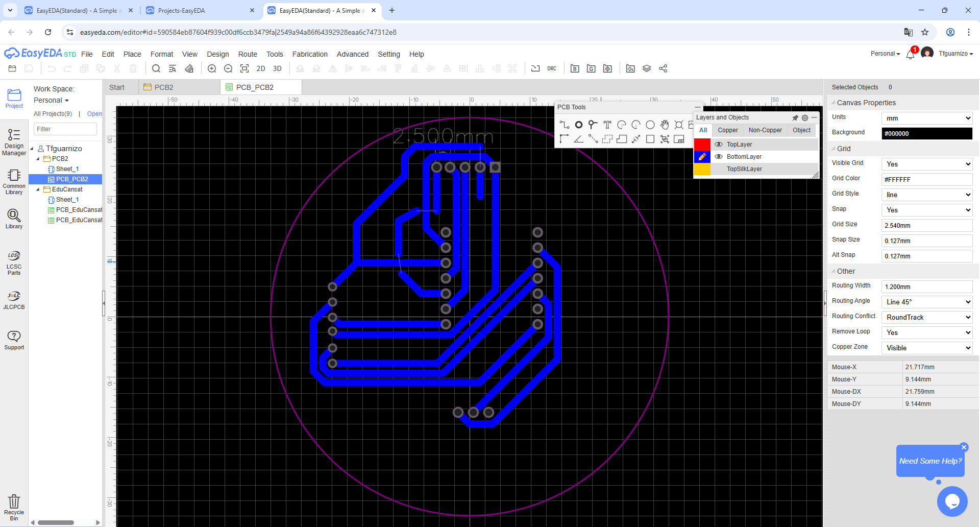Click the Zoom Out toolbar icon

[228, 68]
